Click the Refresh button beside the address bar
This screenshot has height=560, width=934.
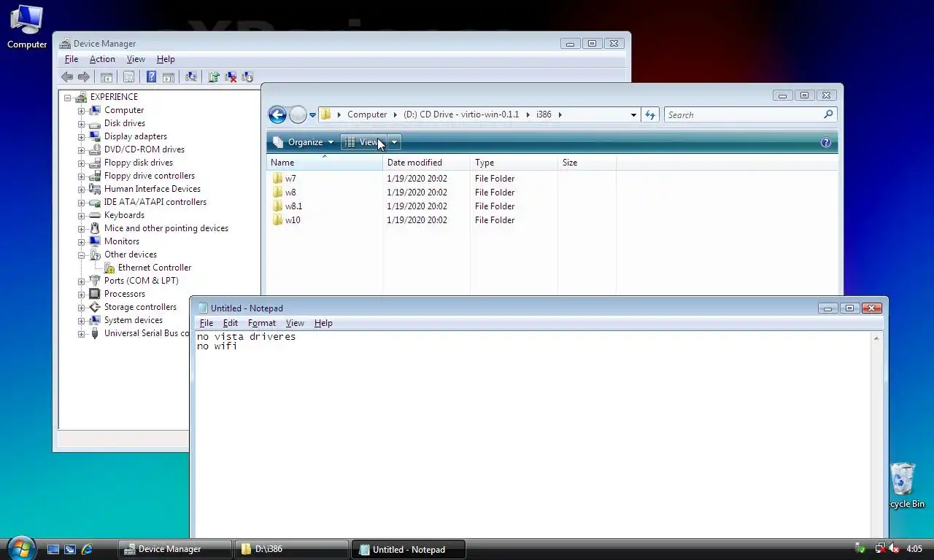point(650,114)
